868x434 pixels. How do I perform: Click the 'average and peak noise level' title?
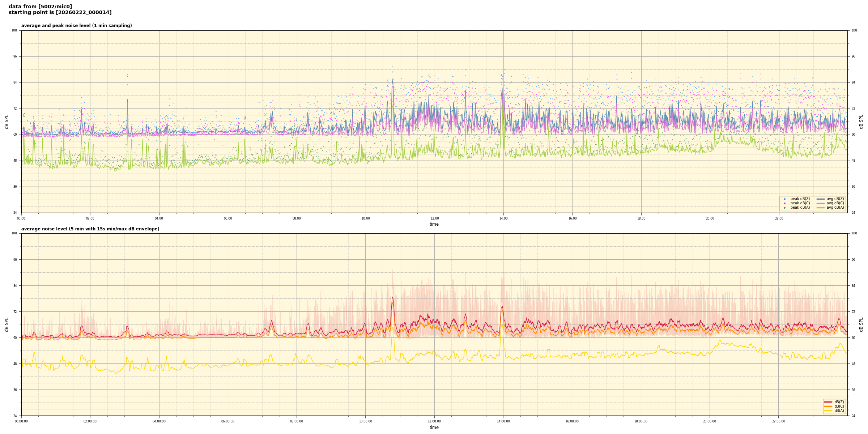(x=76, y=26)
